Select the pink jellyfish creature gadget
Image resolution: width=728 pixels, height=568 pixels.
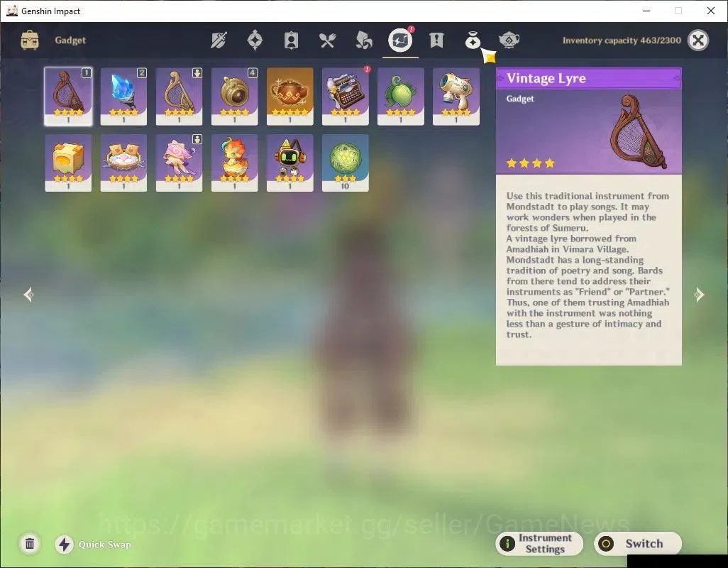pos(179,163)
